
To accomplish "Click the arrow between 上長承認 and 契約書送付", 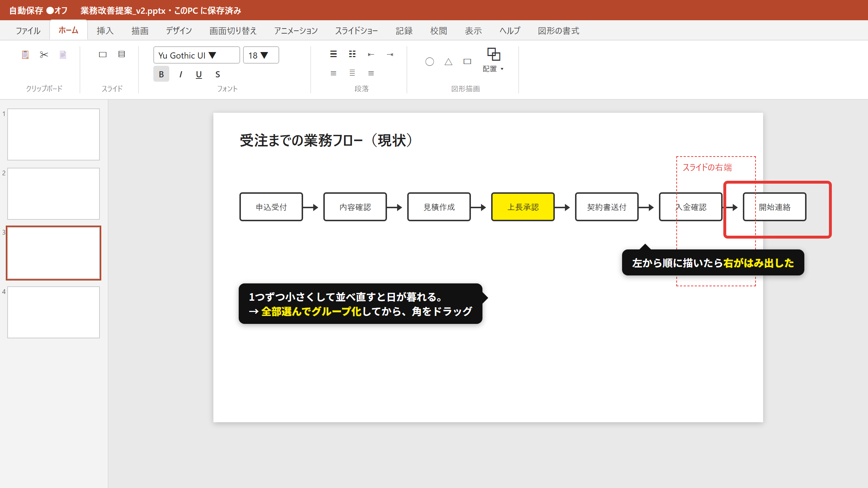I will [562, 207].
